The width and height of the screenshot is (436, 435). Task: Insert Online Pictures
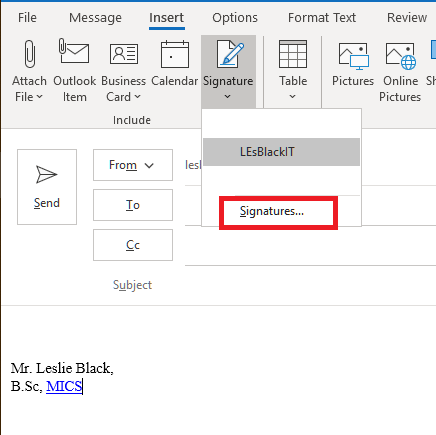tap(400, 71)
